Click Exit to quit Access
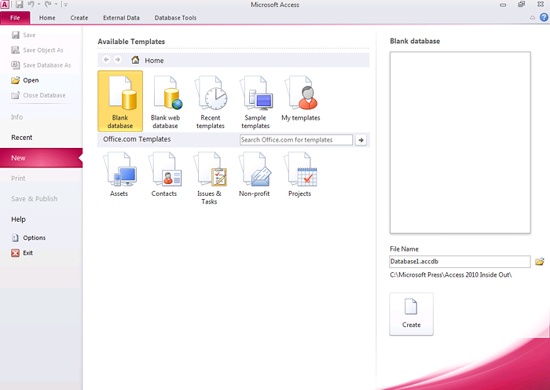550x390 pixels. 22,253
